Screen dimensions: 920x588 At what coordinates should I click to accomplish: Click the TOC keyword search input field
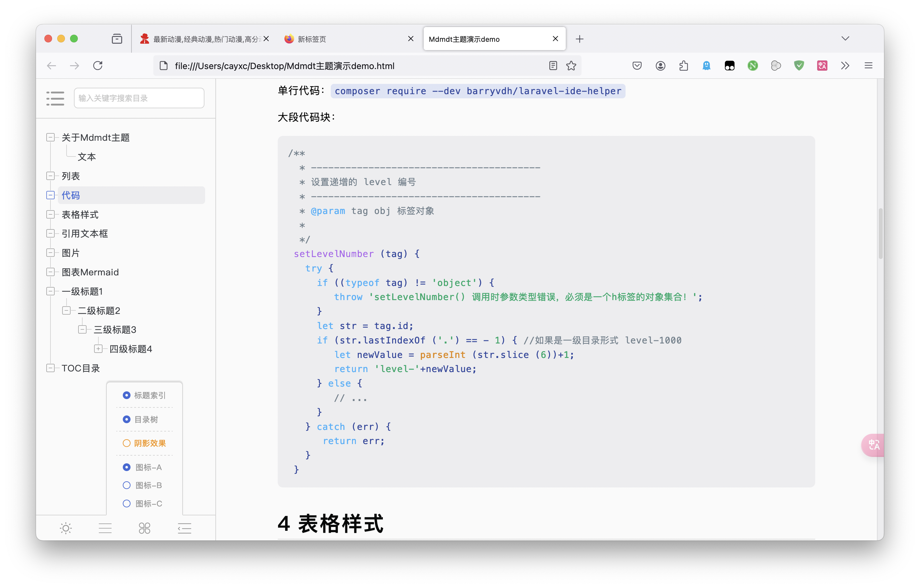(x=139, y=98)
